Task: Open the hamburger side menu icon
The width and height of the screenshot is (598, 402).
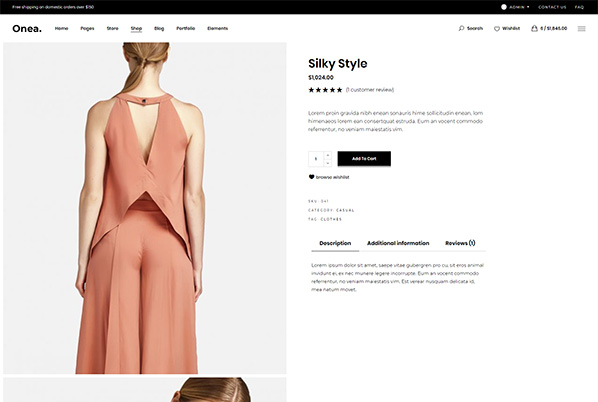Action: [581, 29]
